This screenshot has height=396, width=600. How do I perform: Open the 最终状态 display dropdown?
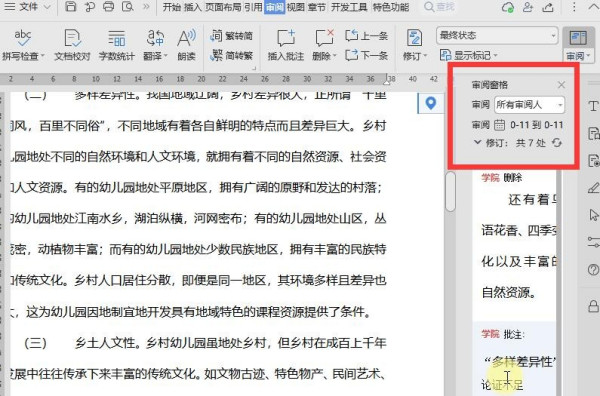[497, 36]
